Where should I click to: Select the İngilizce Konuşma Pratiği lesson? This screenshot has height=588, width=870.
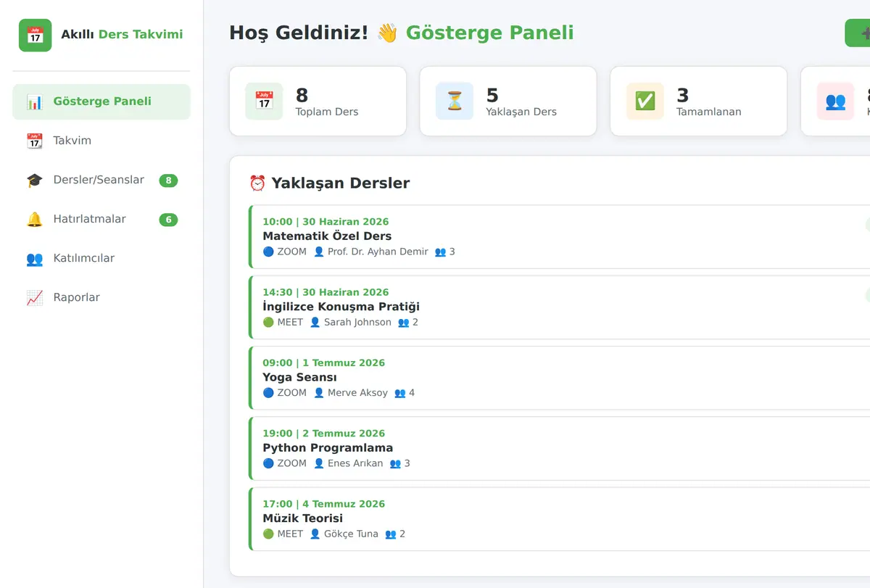(560, 307)
